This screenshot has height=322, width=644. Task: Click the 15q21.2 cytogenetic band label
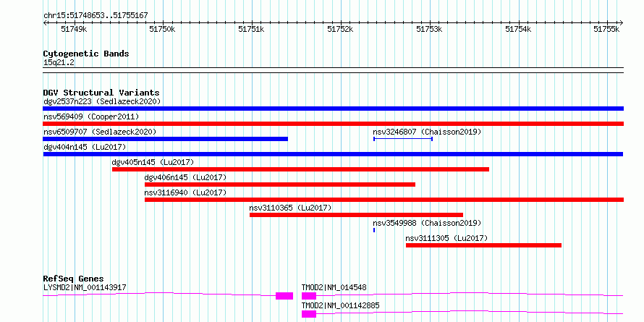(x=59, y=63)
